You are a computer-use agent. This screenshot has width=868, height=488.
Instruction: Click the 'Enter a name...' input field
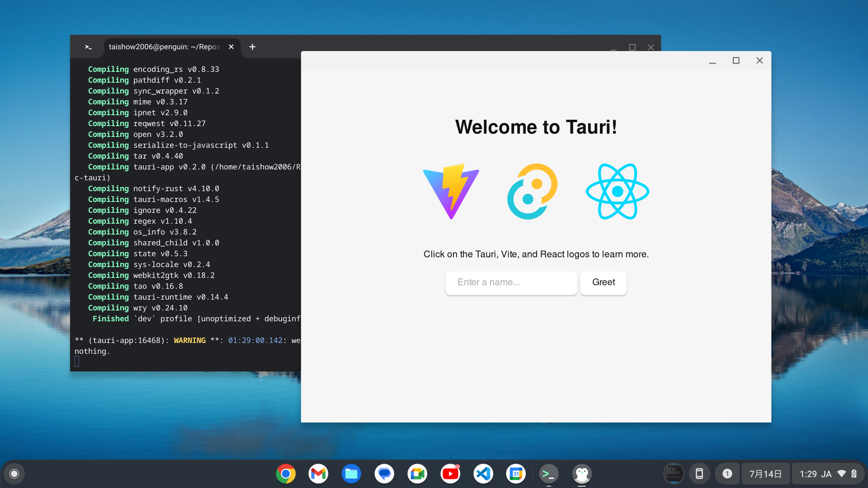pyautogui.click(x=511, y=283)
